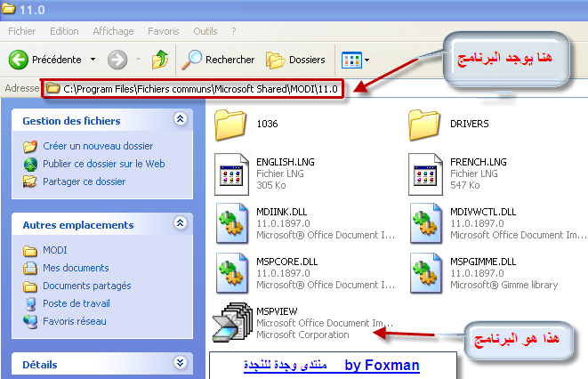Click Partager ce dossier link
588x379 pixels.
pyautogui.click(x=84, y=181)
